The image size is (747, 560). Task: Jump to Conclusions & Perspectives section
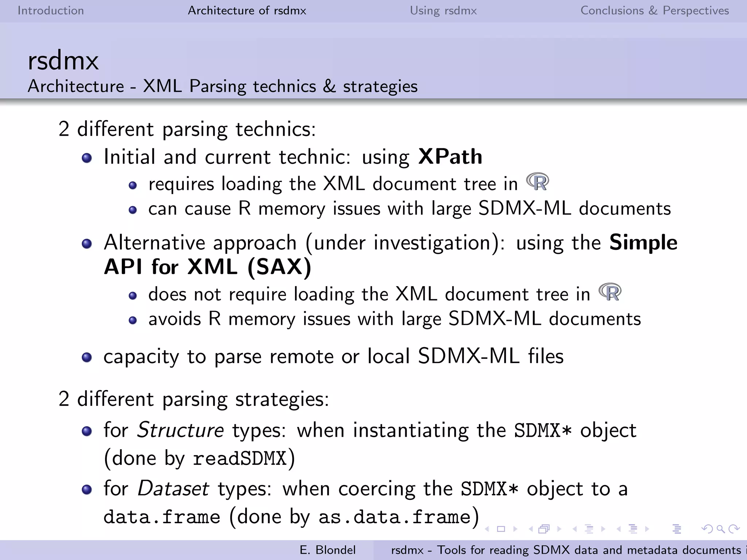655,11
